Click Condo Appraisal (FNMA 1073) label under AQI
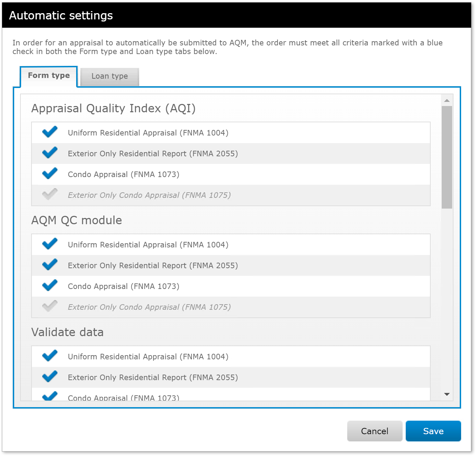This screenshot has height=456, width=476. coord(124,174)
